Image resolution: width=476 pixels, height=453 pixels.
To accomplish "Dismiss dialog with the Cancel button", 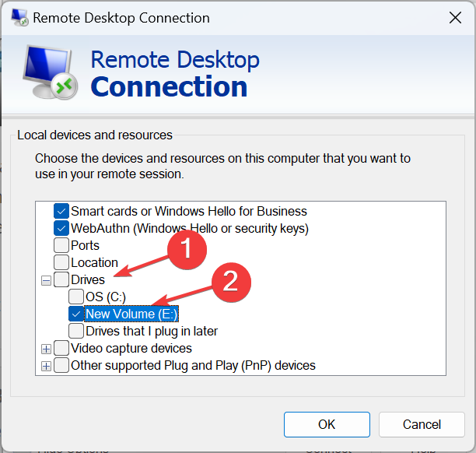I will tap(422, 424).
